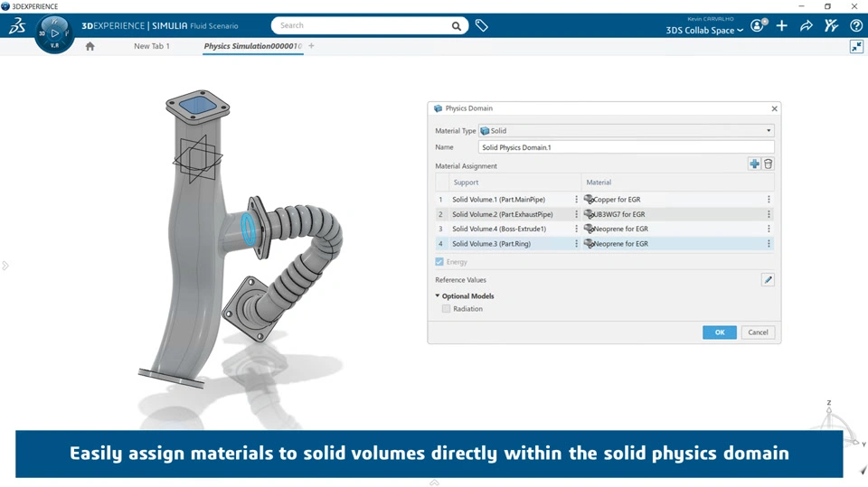Image resolution: width=868 pixels, height=487 pixels.
Task: Edit Reference Values with pencil icon
Action: pos(768,280)
